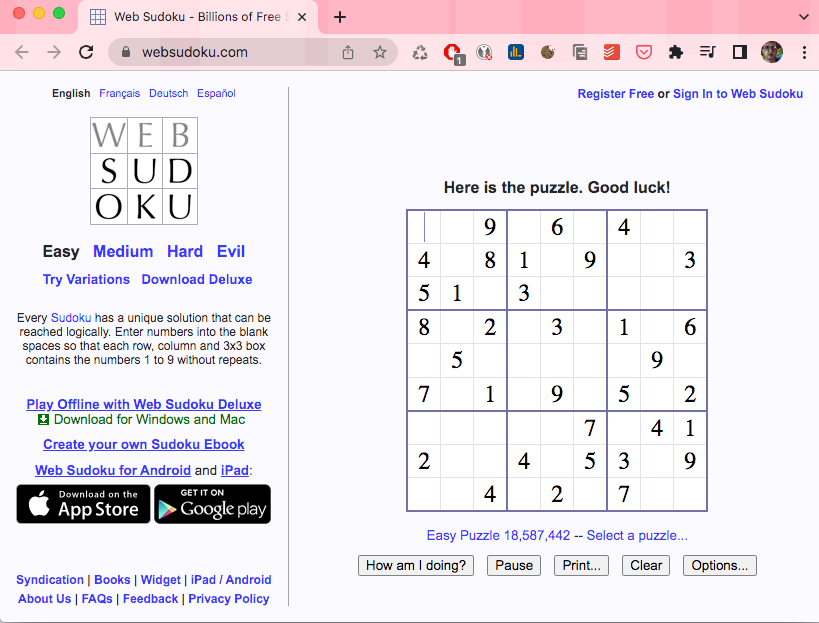Switch to Medium difficulty level

point(123,251)
